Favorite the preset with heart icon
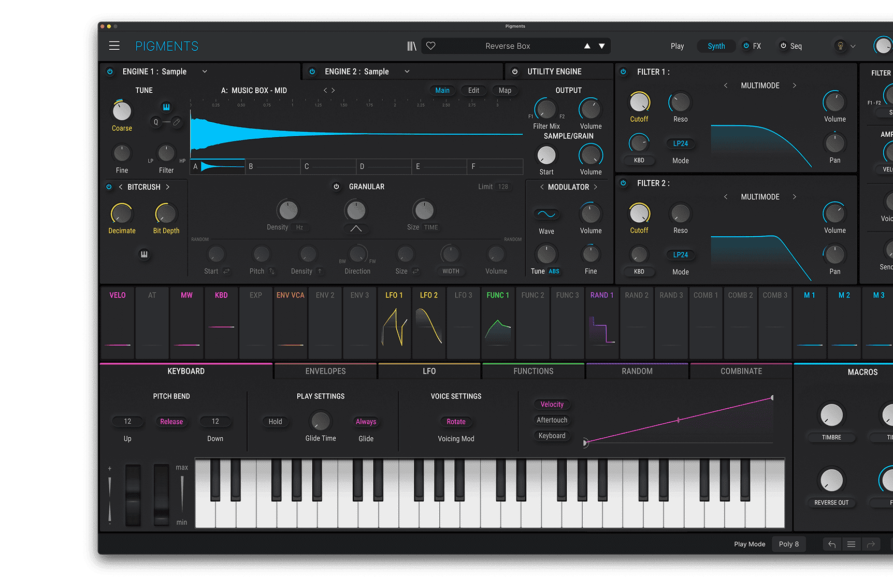 (430, 46)
